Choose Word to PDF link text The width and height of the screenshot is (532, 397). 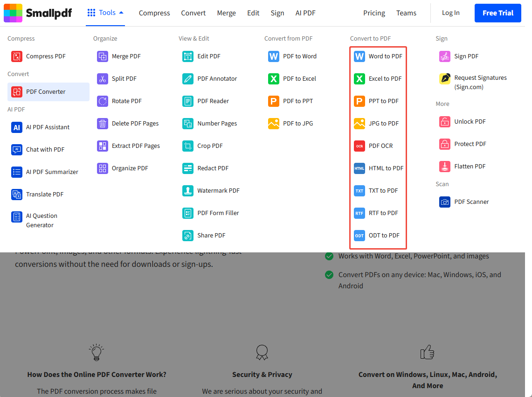(386, 56)
